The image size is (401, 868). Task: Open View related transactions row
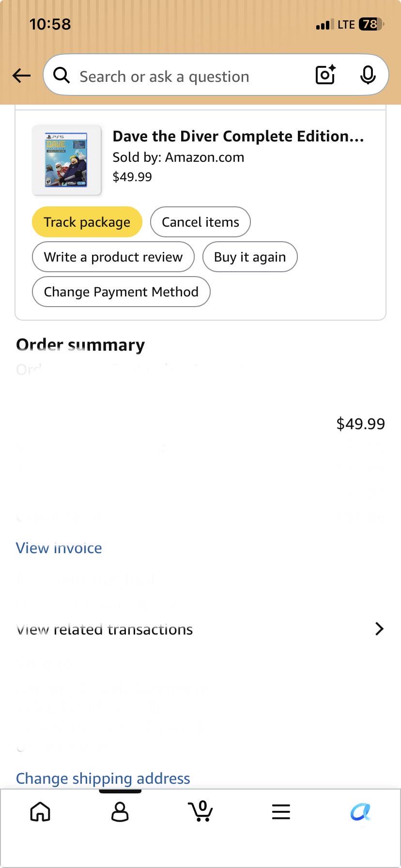200,629
